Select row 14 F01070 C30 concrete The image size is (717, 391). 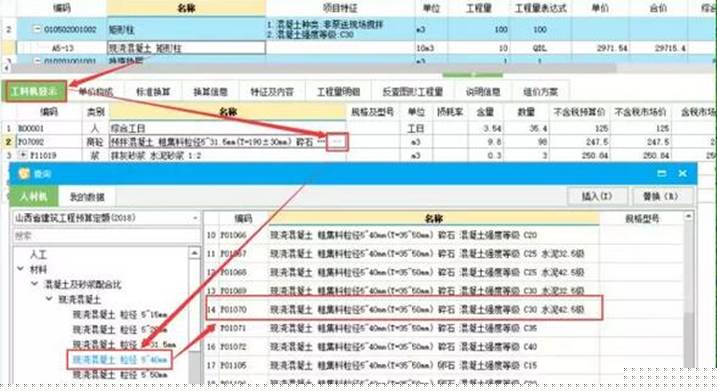[x=404, y=310]
